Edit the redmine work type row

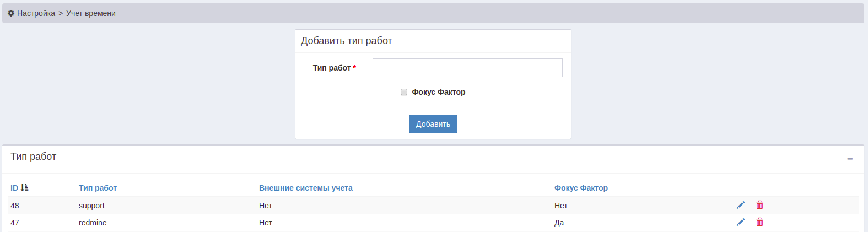tap(741, 222)
